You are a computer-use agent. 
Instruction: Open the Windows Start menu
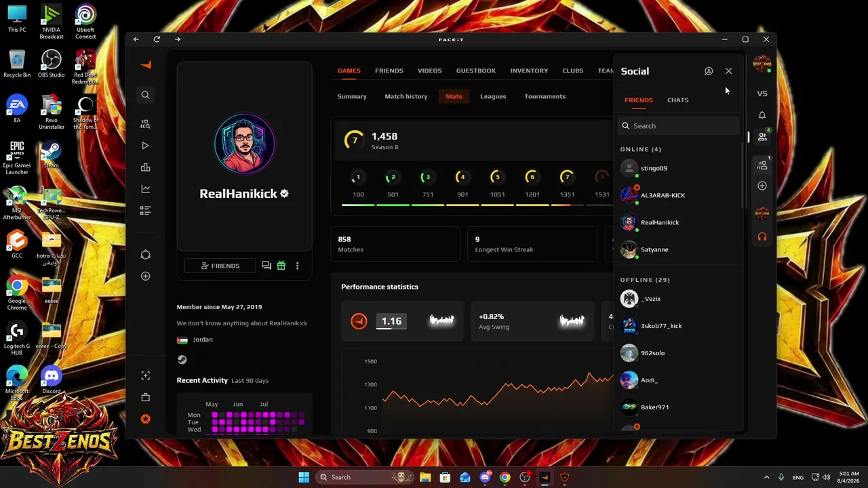304,477
